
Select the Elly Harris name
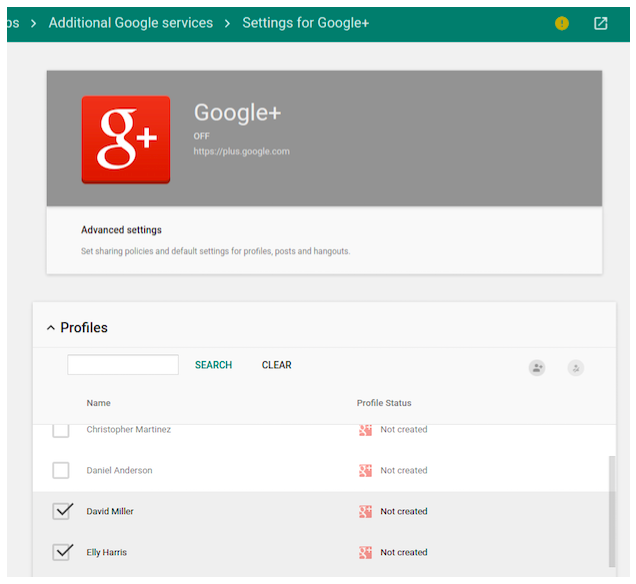coord(107,552)
